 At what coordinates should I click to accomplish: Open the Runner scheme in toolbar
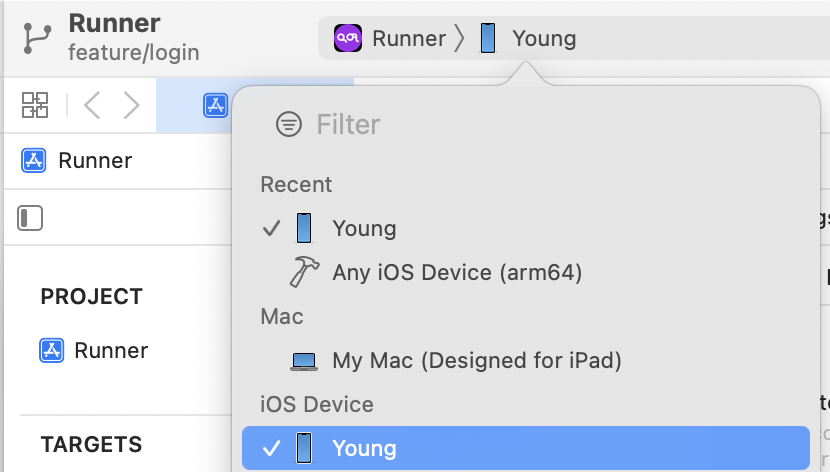[x=409, y=39]
